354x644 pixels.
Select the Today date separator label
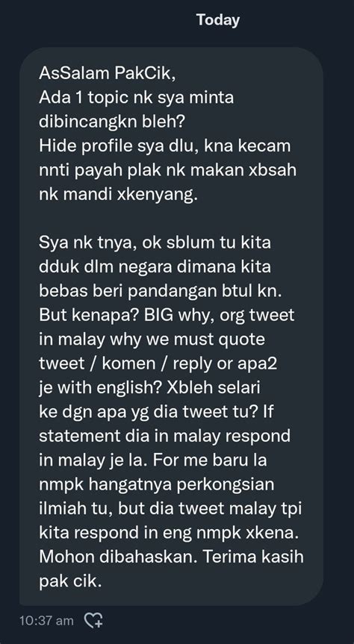218,19
